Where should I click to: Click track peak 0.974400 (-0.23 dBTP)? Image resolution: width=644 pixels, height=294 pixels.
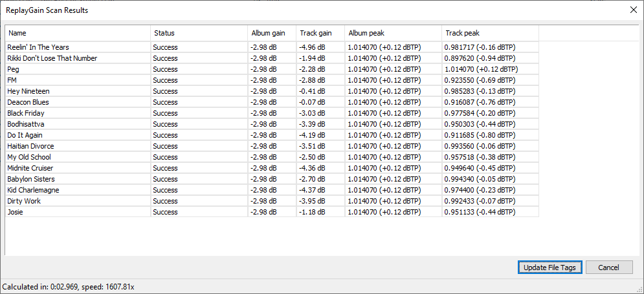[x=480, y=190]
